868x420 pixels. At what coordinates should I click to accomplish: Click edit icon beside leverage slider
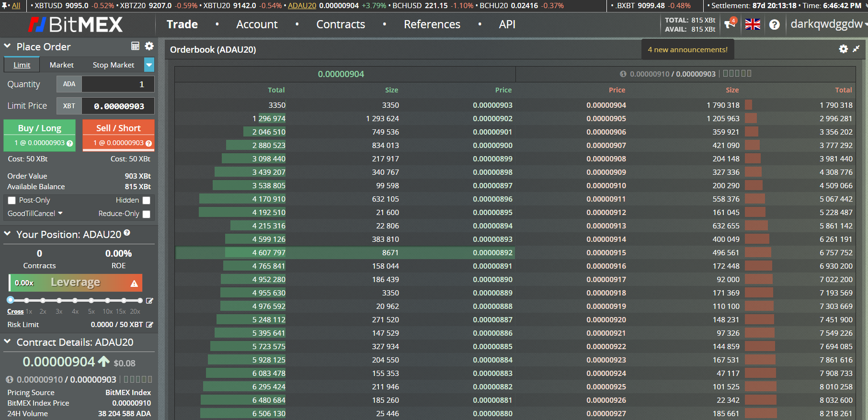tap(149, 301)
